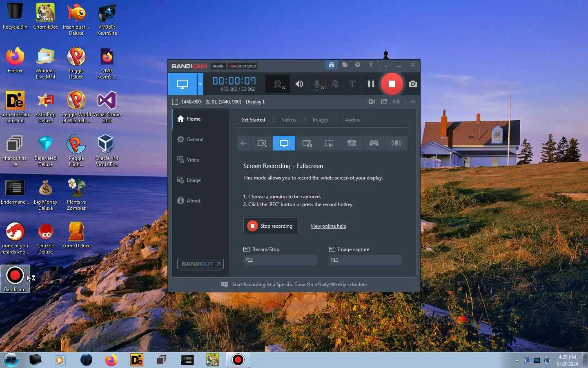Toggle speaker sound recording
This screenshot has width=588, height=368.
pos(299,84)
